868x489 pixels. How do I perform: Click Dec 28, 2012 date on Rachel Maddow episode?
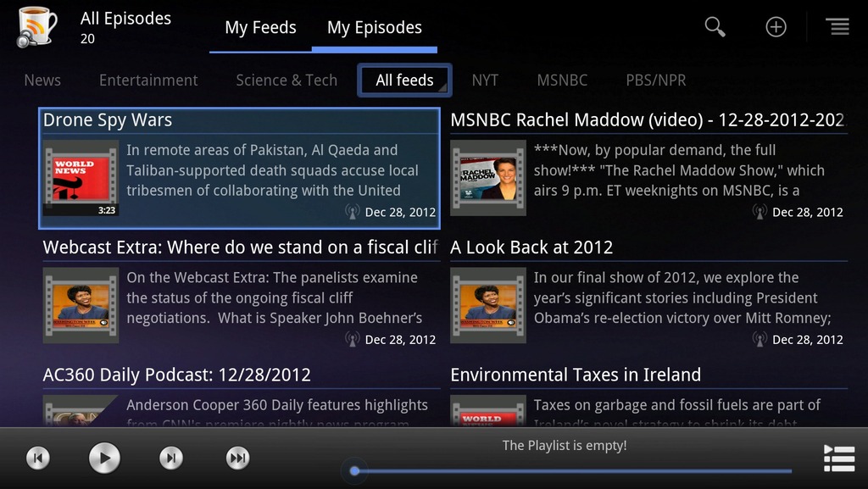[808, 213]
